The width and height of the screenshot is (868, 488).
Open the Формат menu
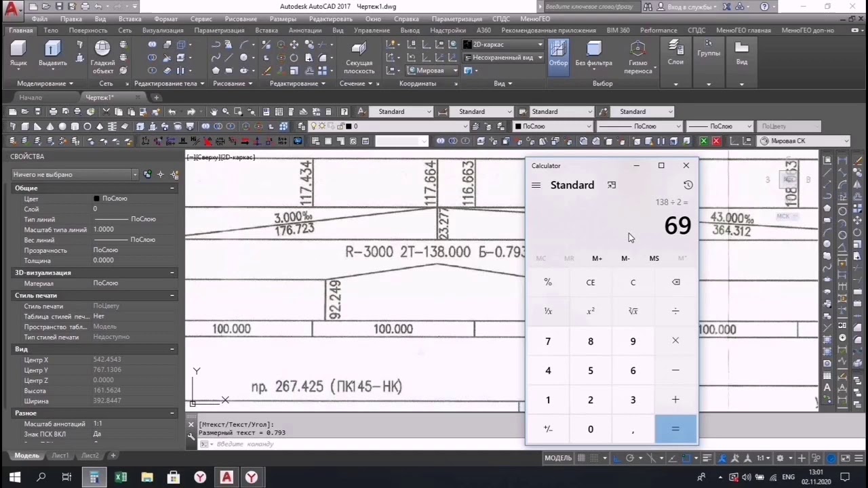click(x=165, y=19)
